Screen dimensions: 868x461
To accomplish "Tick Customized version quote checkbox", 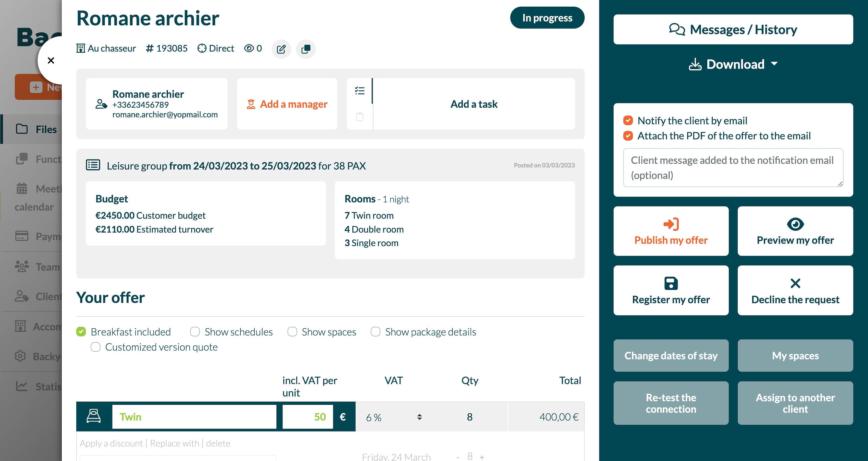I will pos(96,347).
